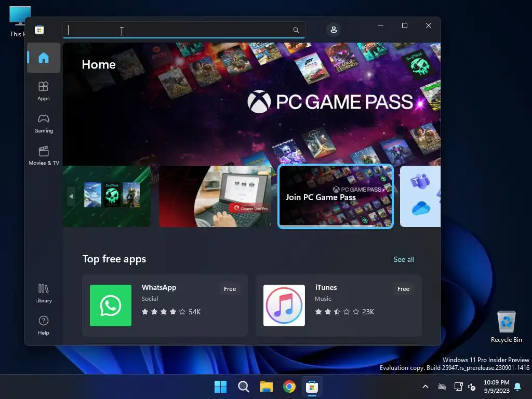Select the Teams and OneDrive carousel card

click(x=420, y=196)
